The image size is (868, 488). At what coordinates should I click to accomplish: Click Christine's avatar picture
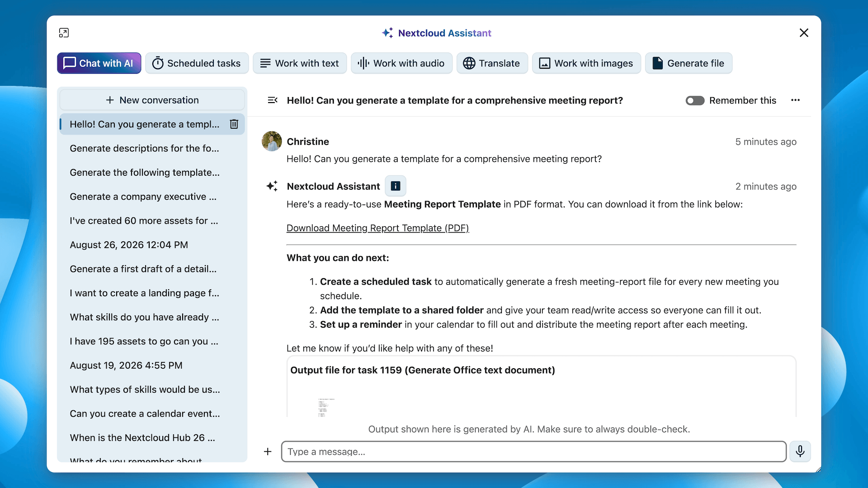[x=272, y=141]
